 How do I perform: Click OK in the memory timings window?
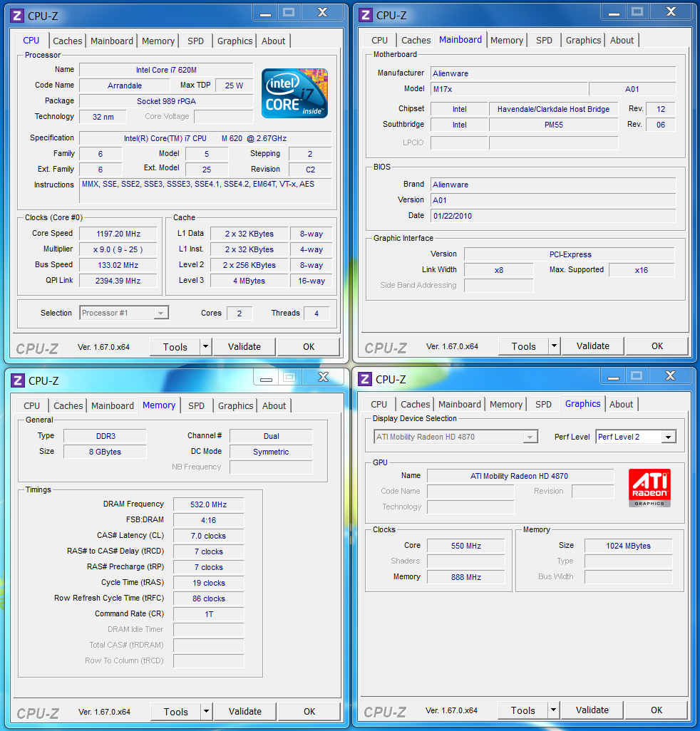[309, 711]
